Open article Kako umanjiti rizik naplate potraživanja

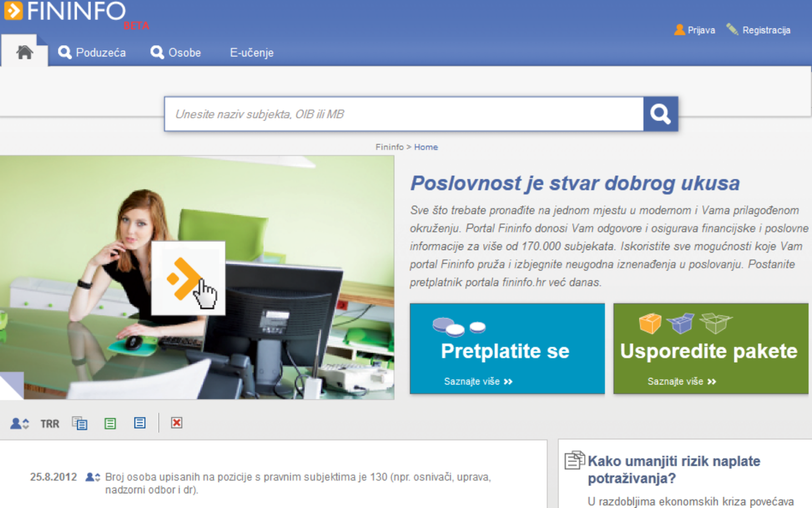point(673,469)
